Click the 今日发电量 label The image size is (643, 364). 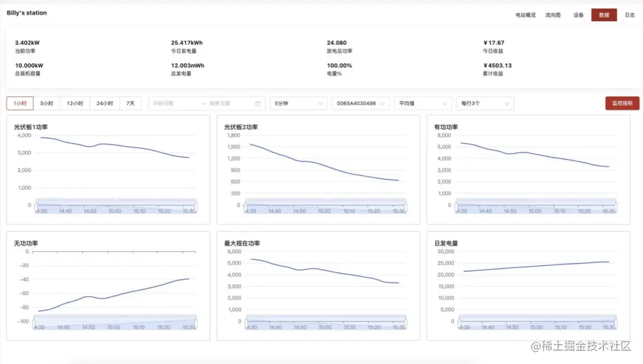184,51
